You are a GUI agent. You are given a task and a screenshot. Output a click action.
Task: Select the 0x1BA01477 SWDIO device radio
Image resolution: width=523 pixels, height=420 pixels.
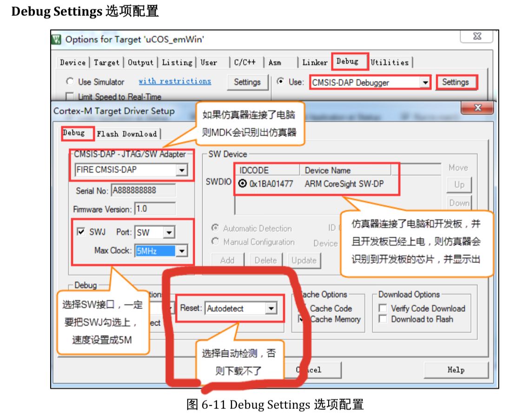[x=242, y=184]
